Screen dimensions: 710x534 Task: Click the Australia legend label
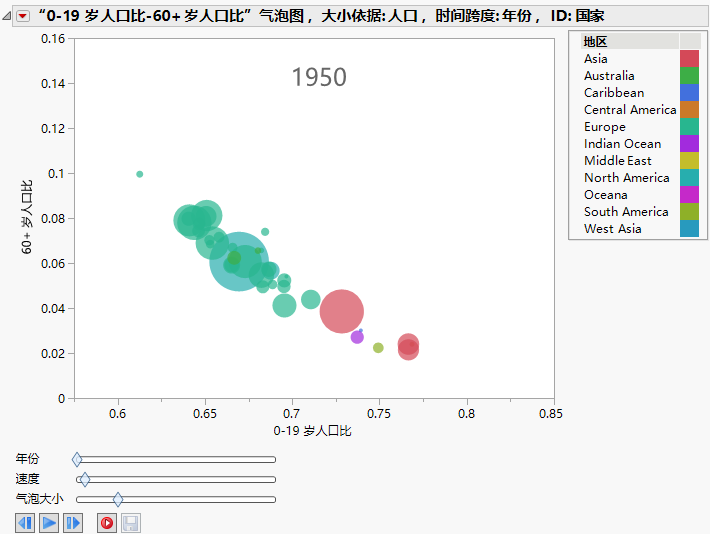point(609,76)
